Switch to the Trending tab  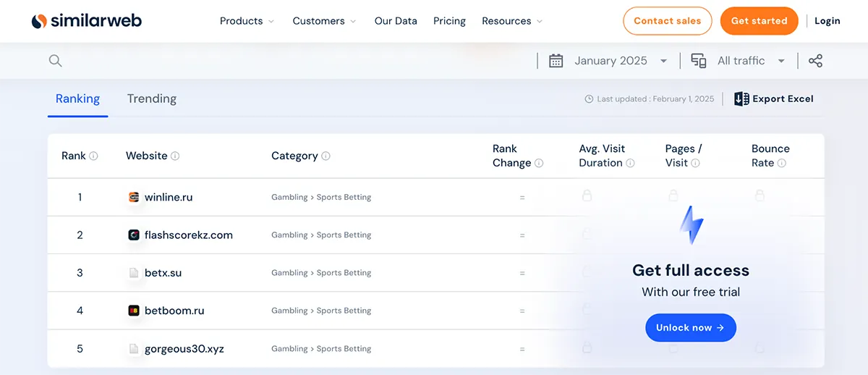click(152, 99)
